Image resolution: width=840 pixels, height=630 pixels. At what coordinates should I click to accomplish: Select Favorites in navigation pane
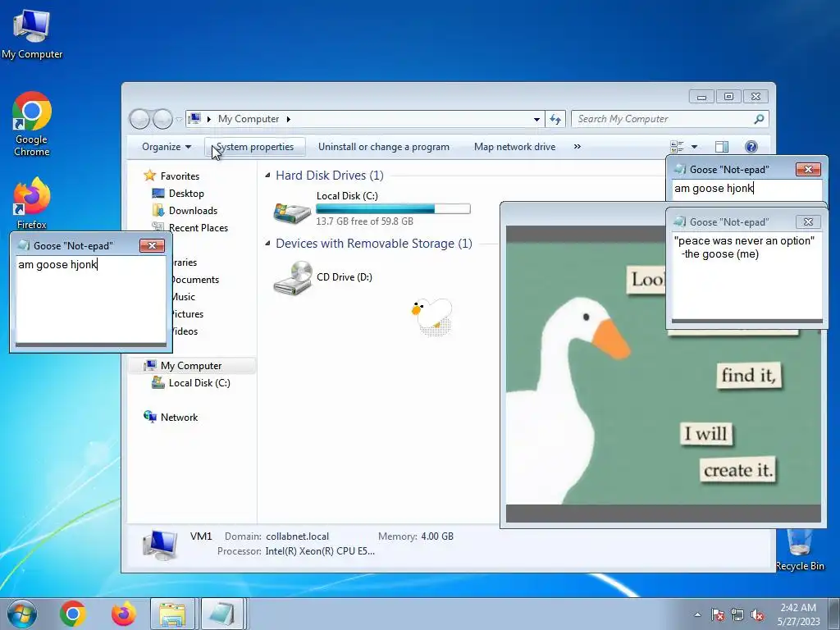[x=180, y=176]
